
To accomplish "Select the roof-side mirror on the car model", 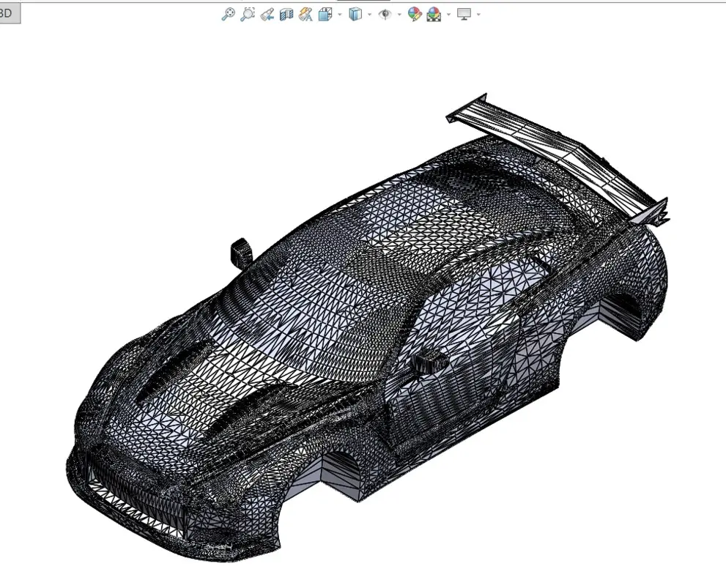I will [x=241, y=253].
